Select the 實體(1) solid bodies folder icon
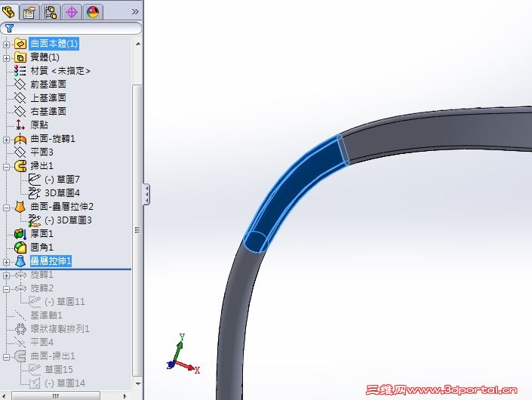Viewport: 532px width, 400px height. coord(20,57)
